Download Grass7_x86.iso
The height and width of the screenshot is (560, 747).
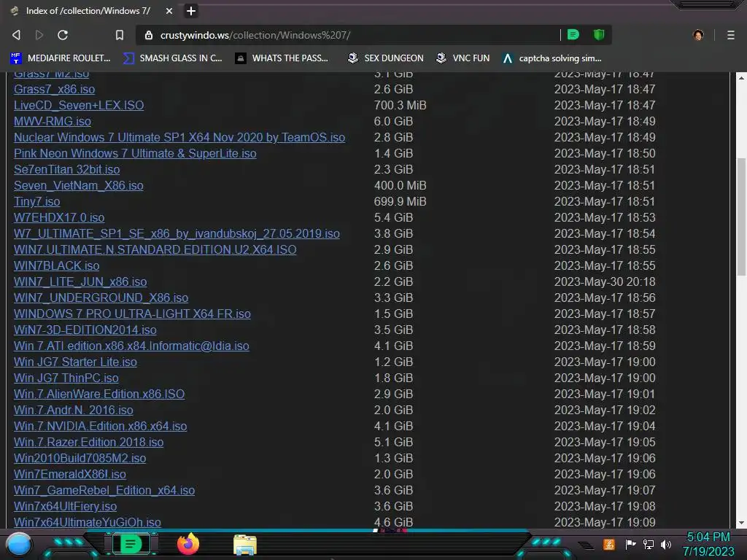[x=54, y=89]
